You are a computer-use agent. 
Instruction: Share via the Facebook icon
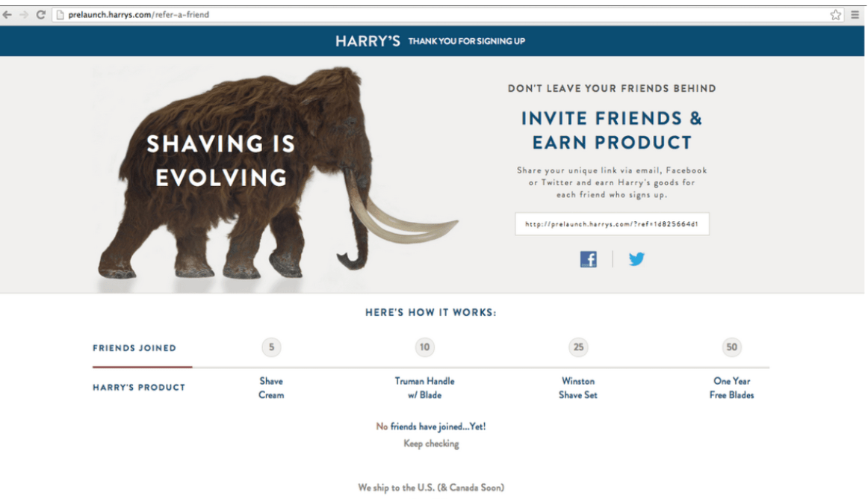pos(589,259)
